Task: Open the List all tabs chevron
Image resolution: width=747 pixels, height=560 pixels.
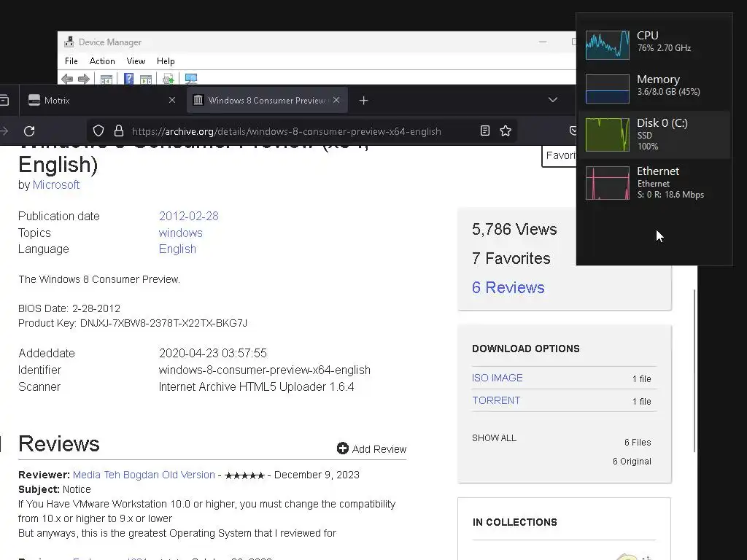Action: click(553, 100)
